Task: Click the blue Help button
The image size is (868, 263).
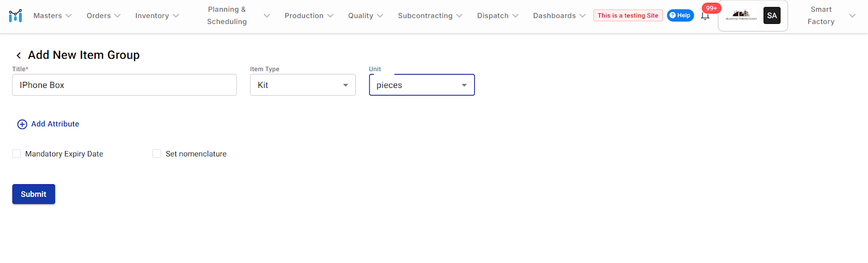Action: [x=680, y=16]
